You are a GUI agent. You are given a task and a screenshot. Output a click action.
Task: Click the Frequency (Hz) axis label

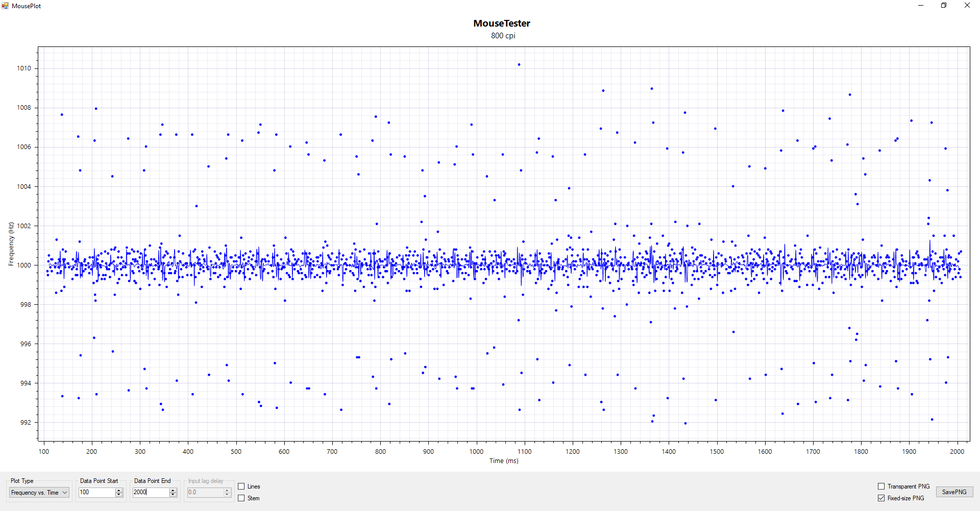click(x=11, y=244)
